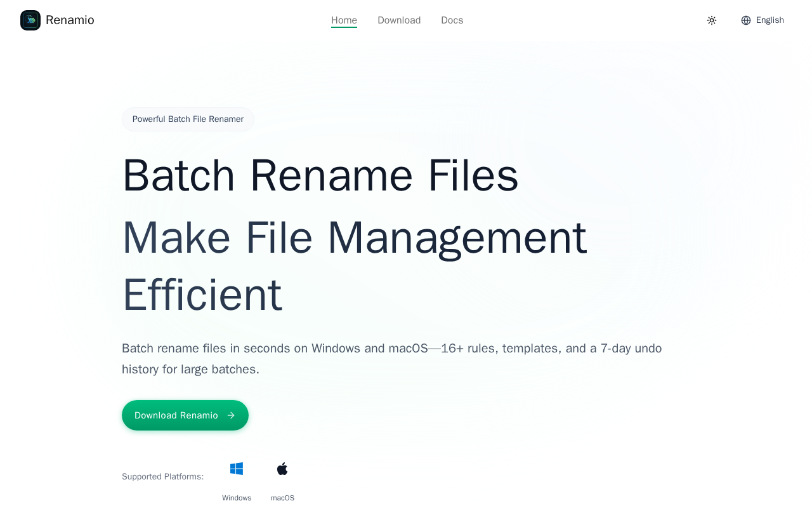
Task: Click the description paragraph about 16+ rules
Action: 392,359
